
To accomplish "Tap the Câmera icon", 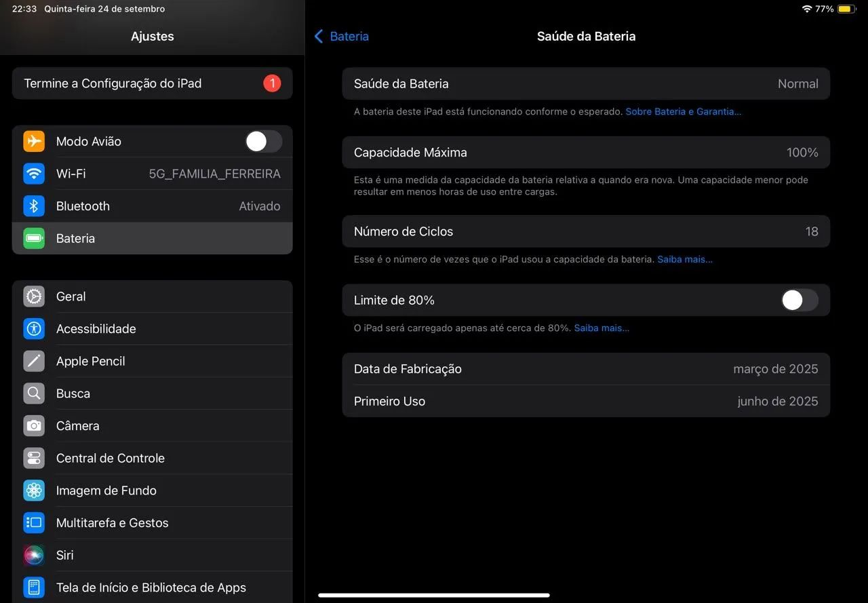I will click(x=34, y=426).
